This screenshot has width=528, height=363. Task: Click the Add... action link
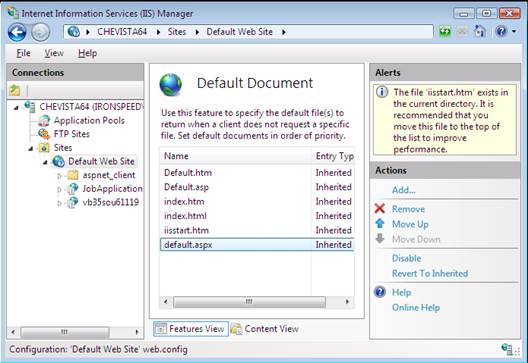(x=403, y=190)
